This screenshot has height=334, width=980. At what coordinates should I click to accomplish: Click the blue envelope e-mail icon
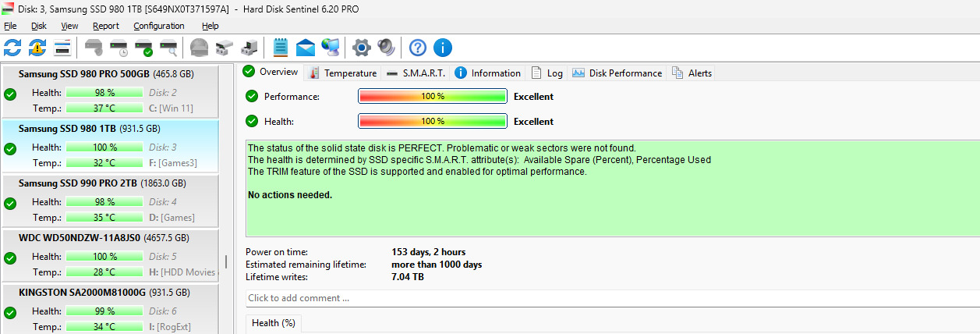[306, 48]
